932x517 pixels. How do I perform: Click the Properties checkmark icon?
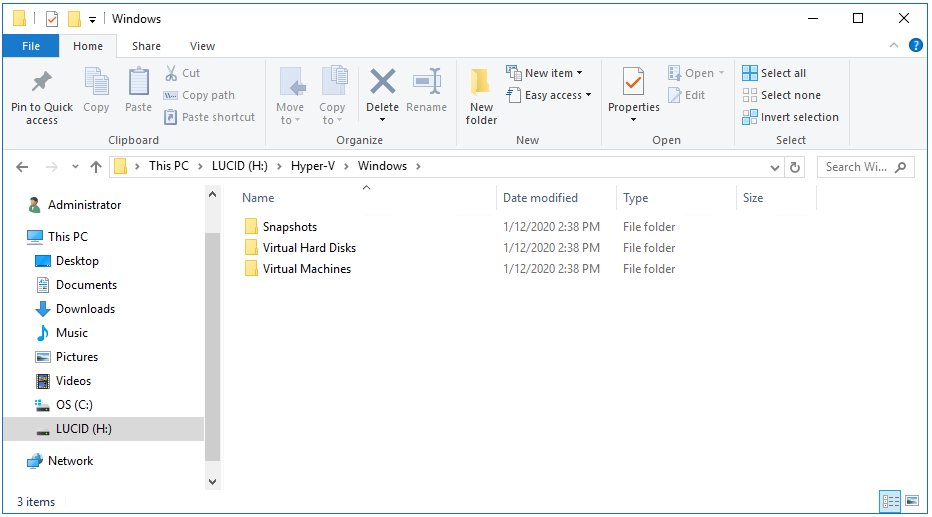coord(634,81)
